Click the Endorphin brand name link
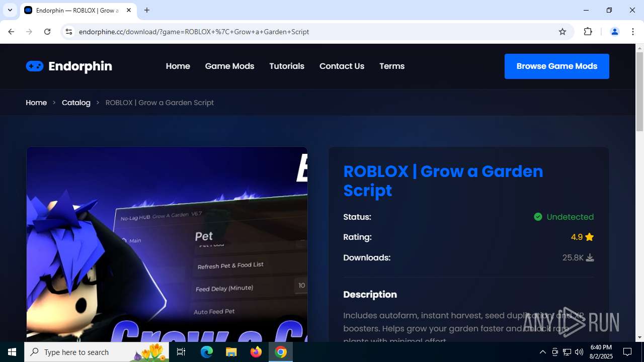The width and height of the screenshot is (644, 362). pos(80,66)
